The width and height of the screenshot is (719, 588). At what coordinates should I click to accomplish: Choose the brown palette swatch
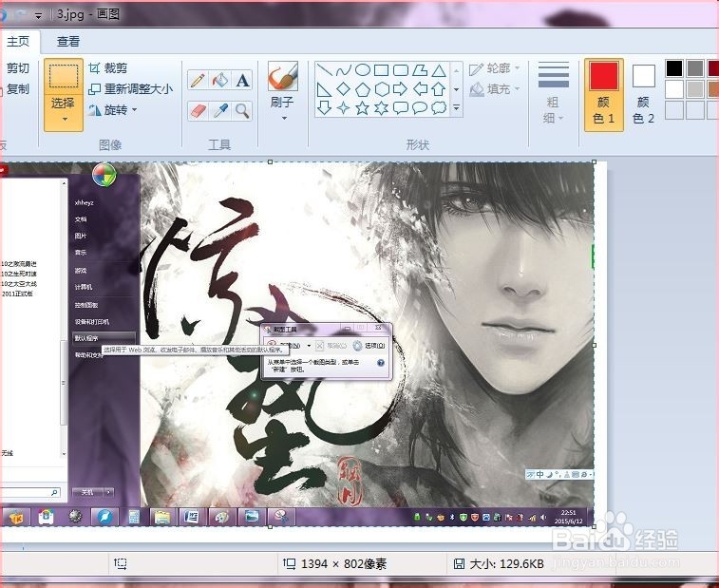[x=713, y=89]
